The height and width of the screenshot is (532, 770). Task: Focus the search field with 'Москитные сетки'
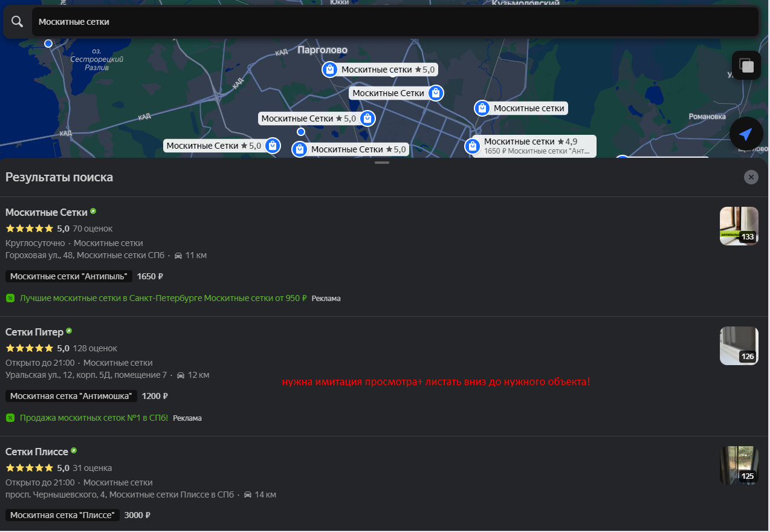tap(395, 22)
